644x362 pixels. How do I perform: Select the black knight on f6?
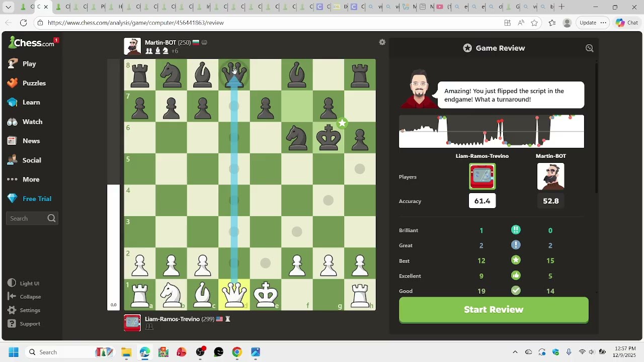[297, 137]
